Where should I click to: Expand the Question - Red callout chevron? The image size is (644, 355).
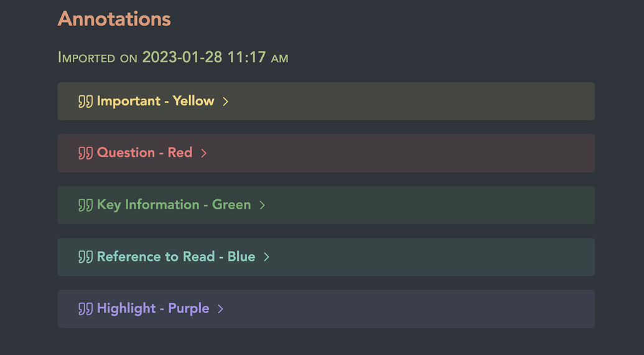pyautogui.click(x=204, y=153)
